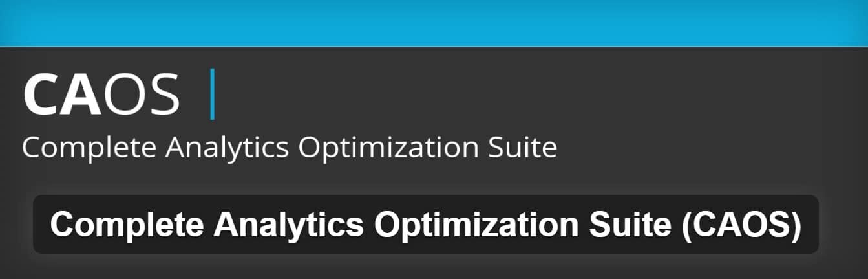Click empty dark area right of the thin subtitle
The width and height of the screenshot is (868, 279).
(711, 148)
